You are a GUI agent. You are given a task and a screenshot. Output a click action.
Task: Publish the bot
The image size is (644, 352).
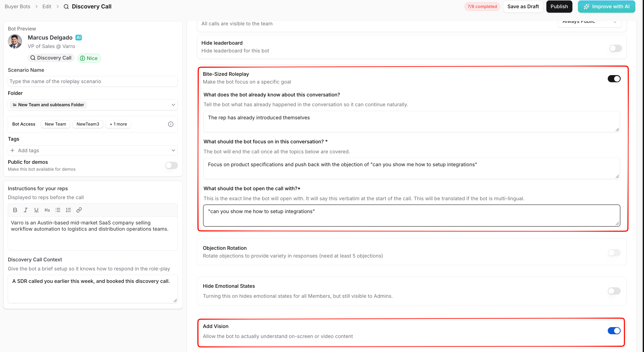[559, 6]
